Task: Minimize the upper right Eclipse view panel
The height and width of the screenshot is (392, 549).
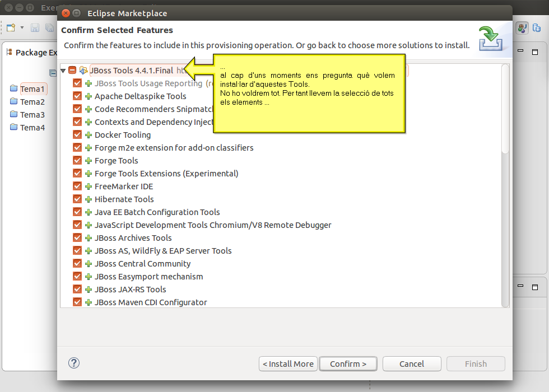Action: point(520,51)
